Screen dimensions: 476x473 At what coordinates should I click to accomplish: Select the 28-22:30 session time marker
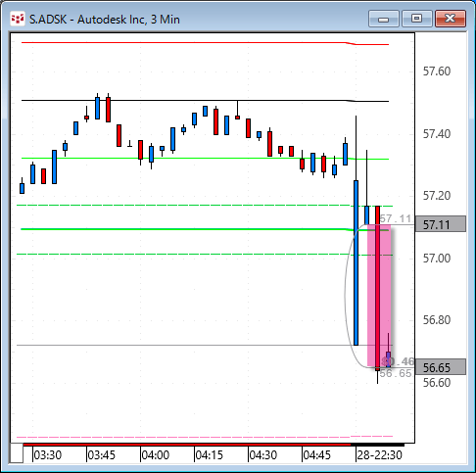[380, 454]
